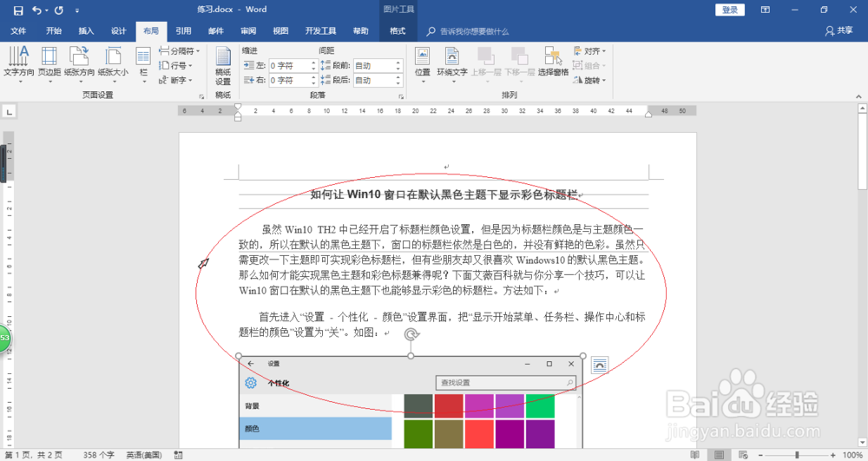Click the 段前 spacing spinner arrows

tap(398, 65)
